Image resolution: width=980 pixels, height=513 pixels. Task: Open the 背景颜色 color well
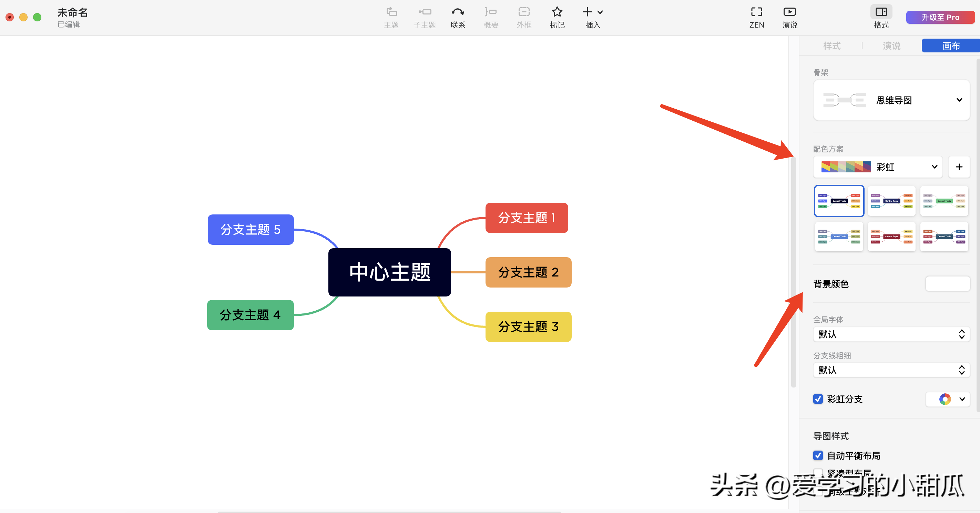pyautogui.click(x=947, y=284)
